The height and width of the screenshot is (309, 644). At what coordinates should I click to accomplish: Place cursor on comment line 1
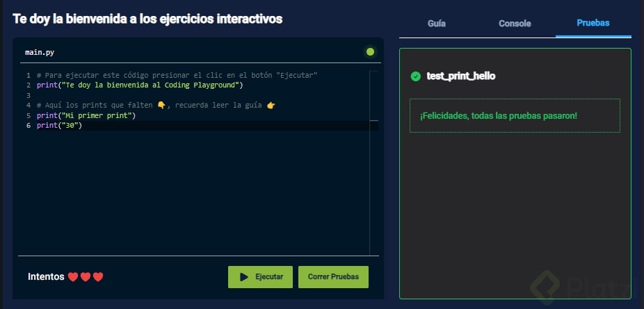[x=177, y=76]
